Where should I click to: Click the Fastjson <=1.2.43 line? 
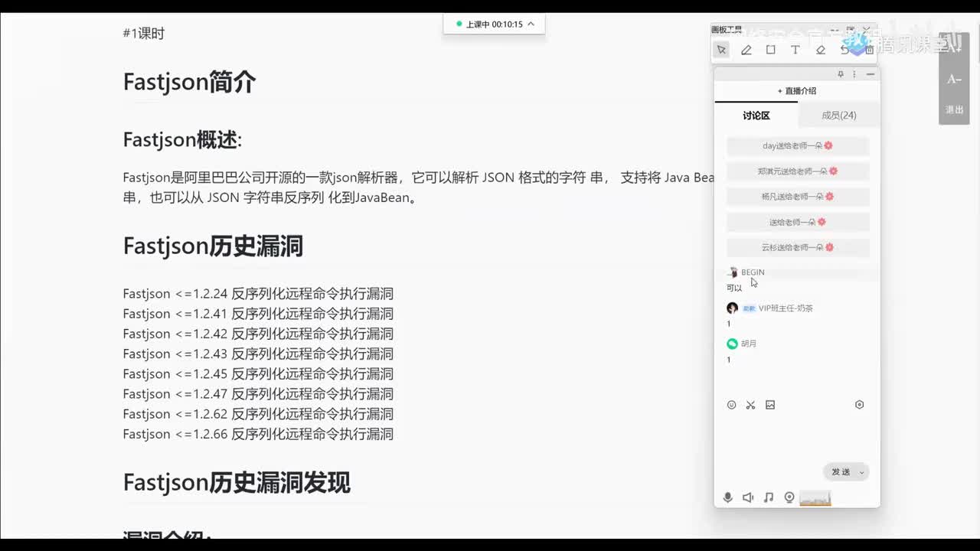point(258,354)
